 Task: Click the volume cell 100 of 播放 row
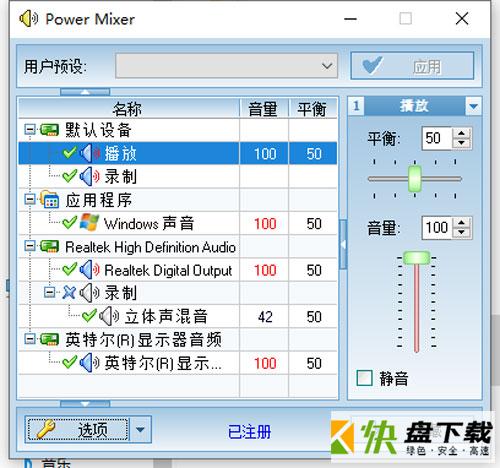(264, 153)
